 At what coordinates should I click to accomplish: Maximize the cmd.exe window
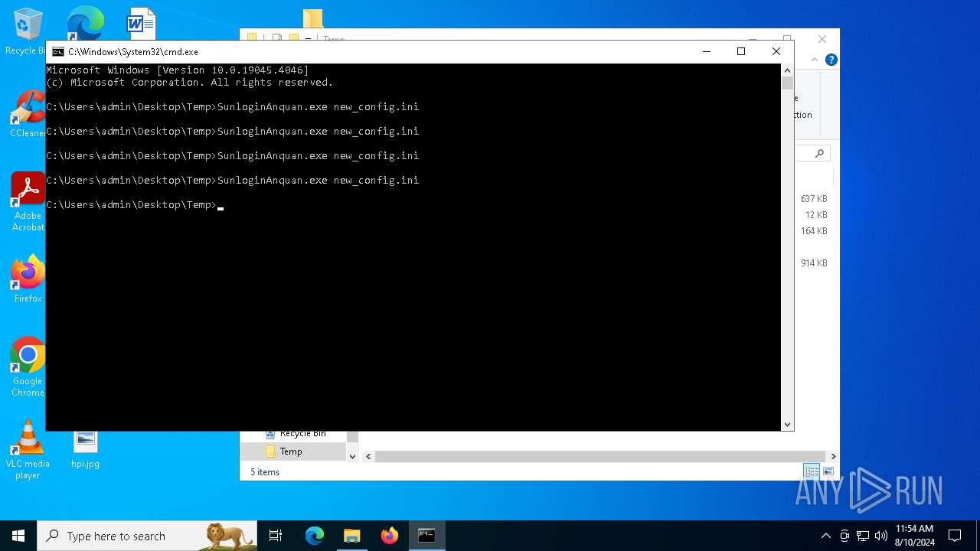(741, 52)
